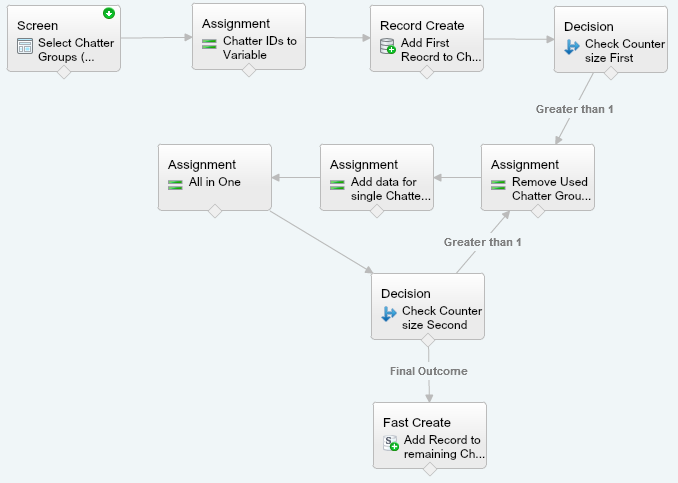Click the Add data for single Chatter icon
Viewport: 678px width, 483px height.
pos(337,185)
